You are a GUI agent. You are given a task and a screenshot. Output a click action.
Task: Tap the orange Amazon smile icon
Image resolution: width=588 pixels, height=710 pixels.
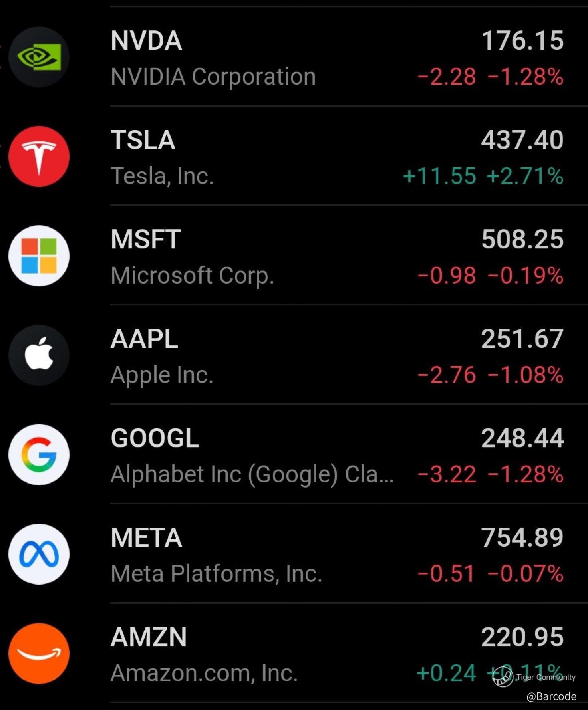39,653
